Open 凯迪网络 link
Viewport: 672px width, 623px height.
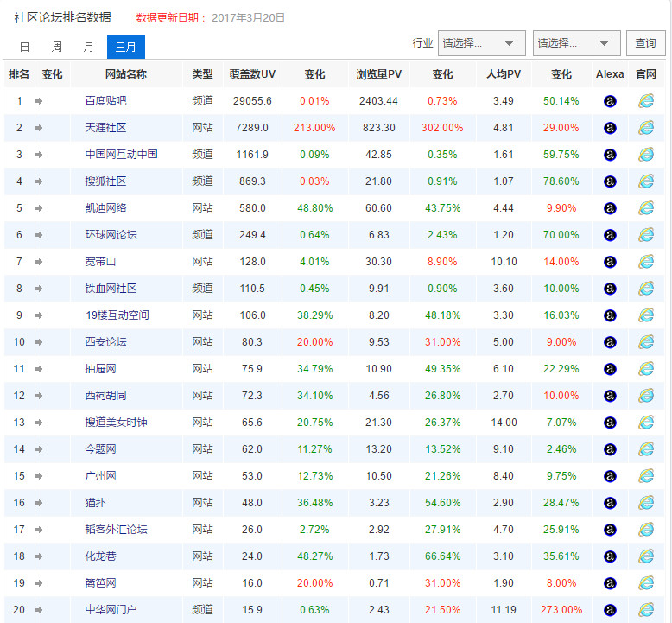tap(106, 208)
